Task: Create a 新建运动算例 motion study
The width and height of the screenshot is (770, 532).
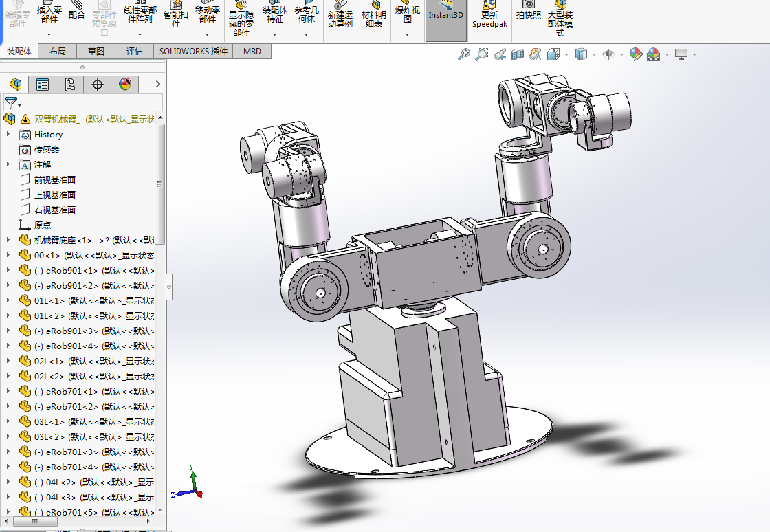Action: tap(340, 14)
